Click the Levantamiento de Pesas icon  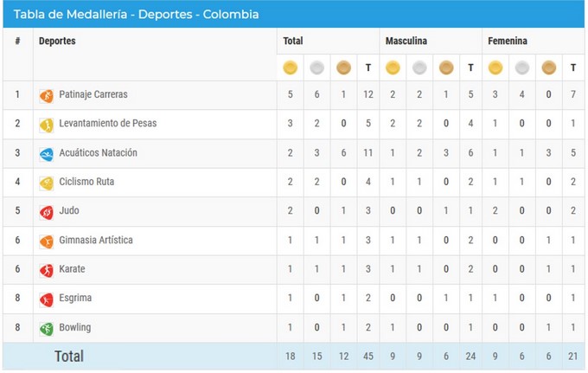[47, 125]
